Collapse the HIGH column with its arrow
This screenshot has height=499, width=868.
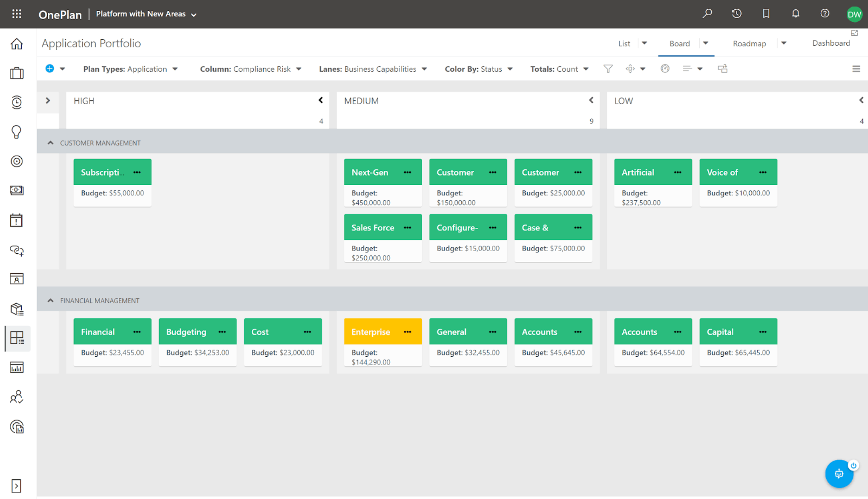(x=321, y=100)
